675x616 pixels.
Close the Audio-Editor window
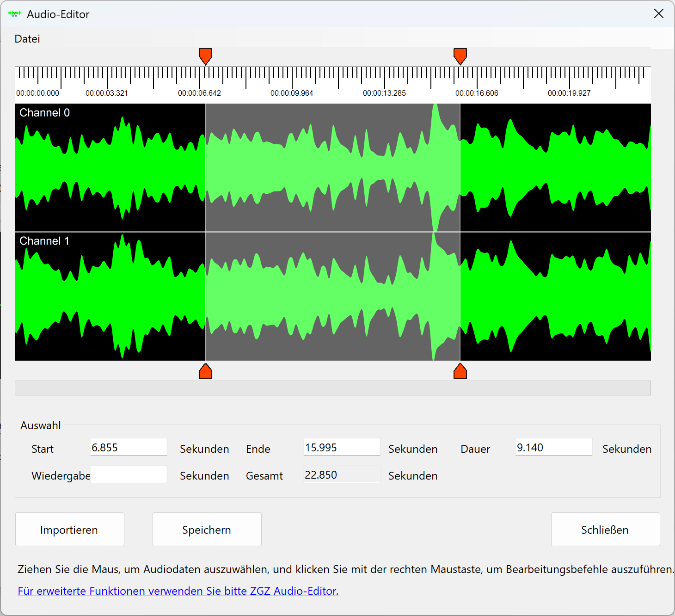[x=659, y=14]
